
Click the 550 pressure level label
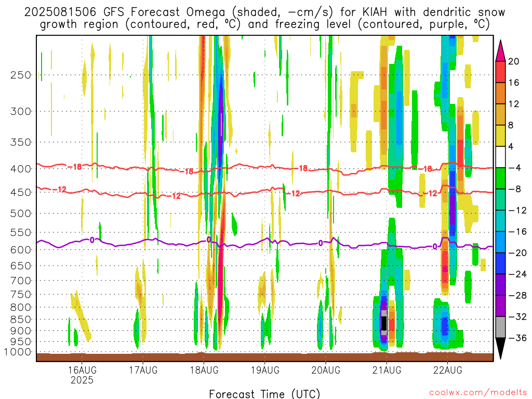pos(21,232)
